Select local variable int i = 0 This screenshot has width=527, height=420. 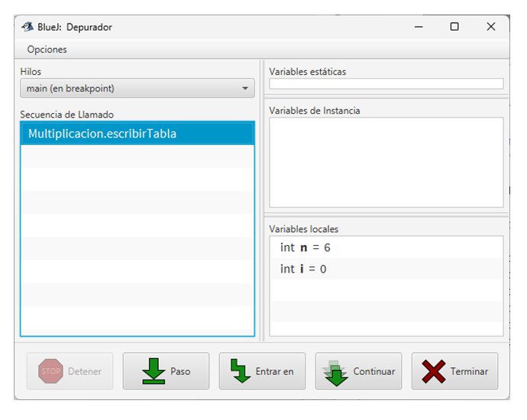(386, 269)
